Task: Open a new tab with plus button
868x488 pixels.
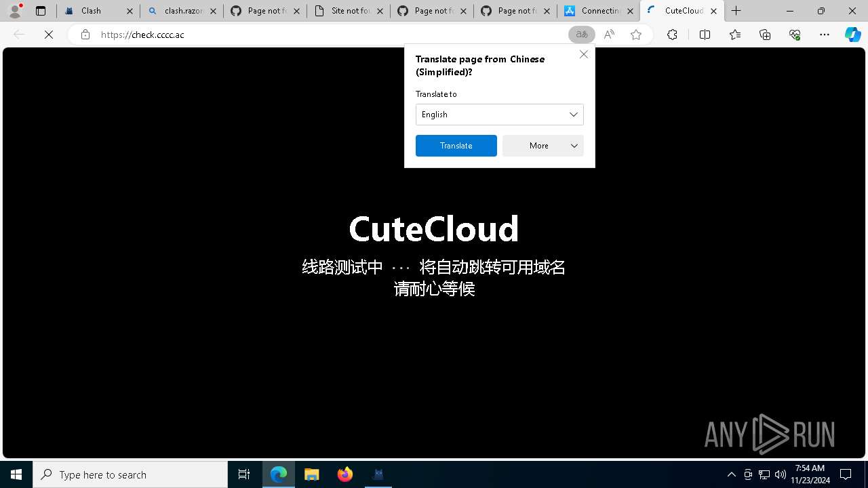Action: 736,11
